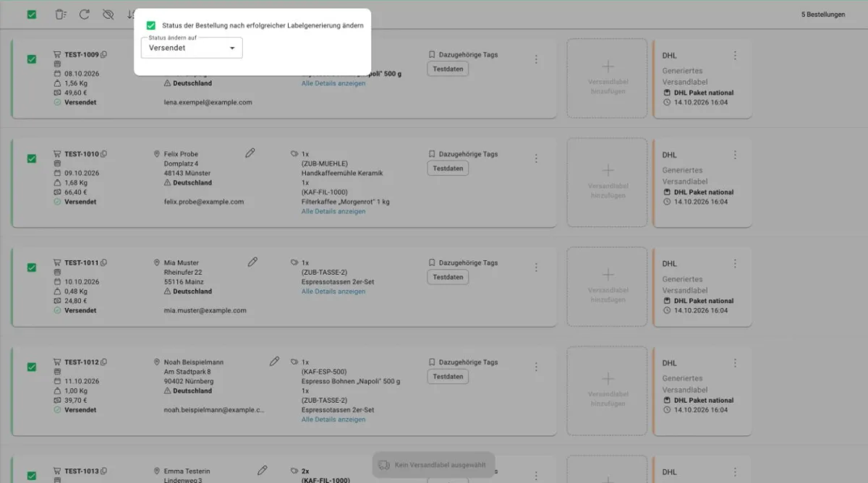Toggle the crossed-out eye icon in the toolbar

coord(109,14)
